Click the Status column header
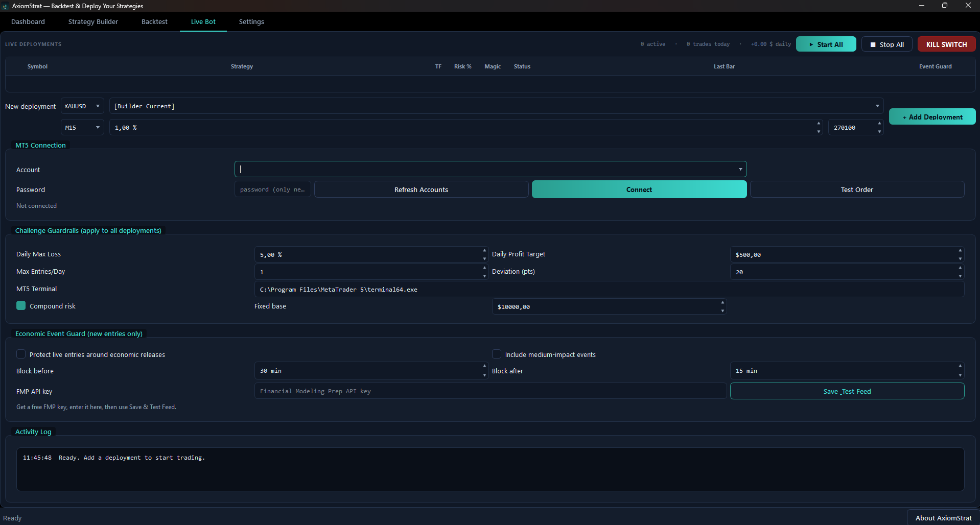This screenshot has height=525, width=980. [x=522, y=66]
